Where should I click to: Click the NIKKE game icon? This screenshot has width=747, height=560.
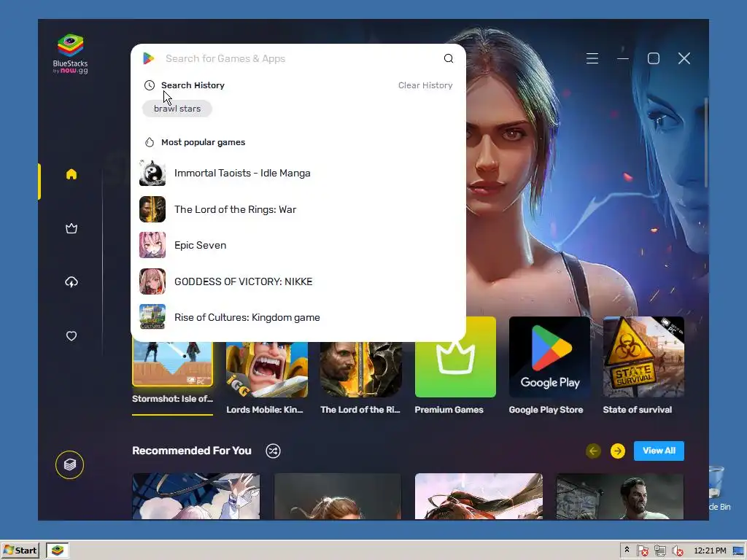click(152, 281)
